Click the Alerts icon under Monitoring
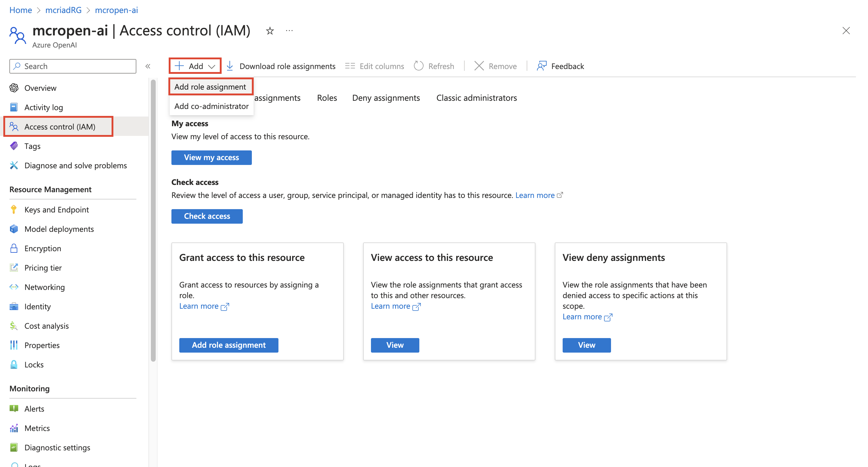This screenshot has height=467, width=868. (x=14, y=409)
